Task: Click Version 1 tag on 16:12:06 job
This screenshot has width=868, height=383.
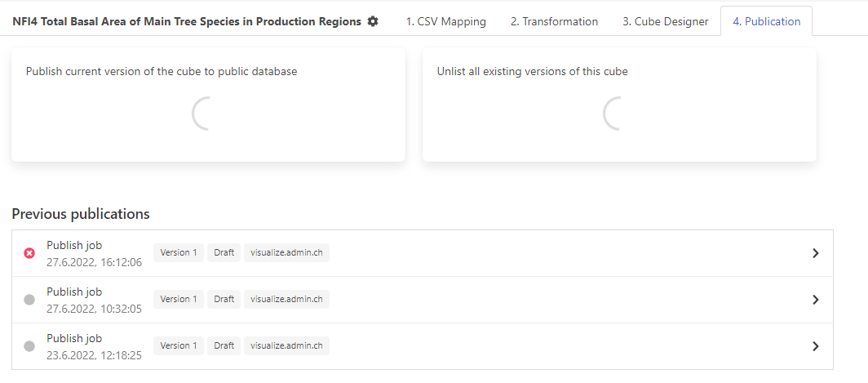Action: click(179, 253)
